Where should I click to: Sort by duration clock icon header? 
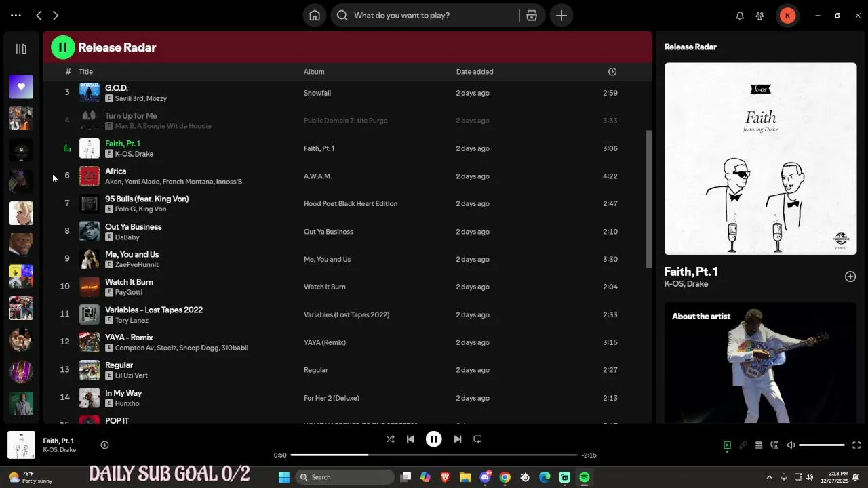(612, 72)
